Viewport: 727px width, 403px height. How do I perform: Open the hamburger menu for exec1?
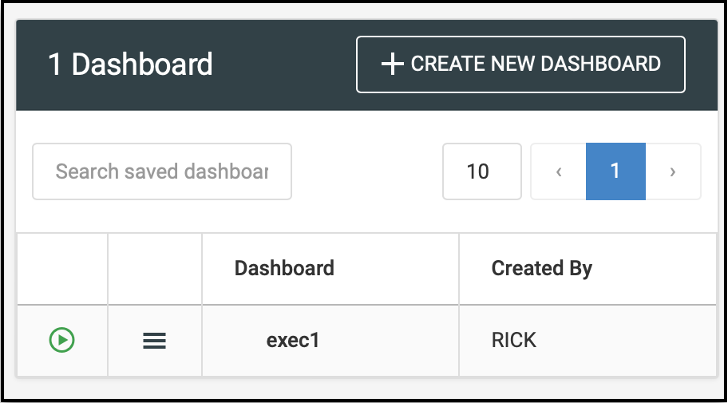pos(154,341)
